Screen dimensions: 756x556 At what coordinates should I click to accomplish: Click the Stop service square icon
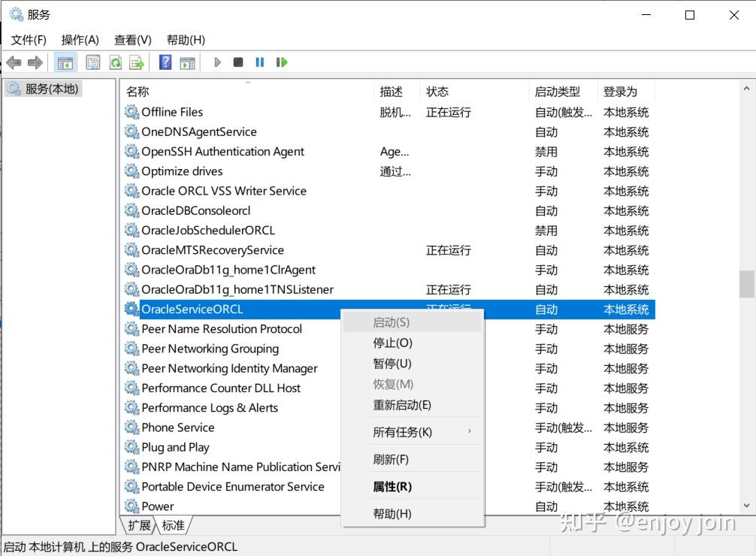238,62
